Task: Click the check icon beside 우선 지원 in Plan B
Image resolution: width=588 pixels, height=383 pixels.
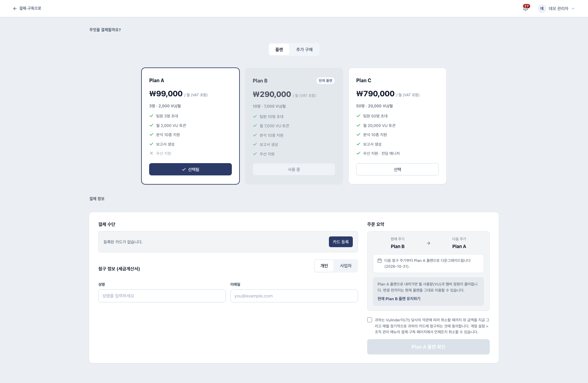Action: tap(255, 154)
